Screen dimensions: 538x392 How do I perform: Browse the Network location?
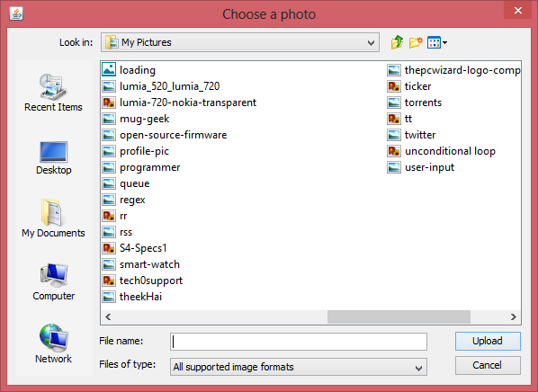53,343
